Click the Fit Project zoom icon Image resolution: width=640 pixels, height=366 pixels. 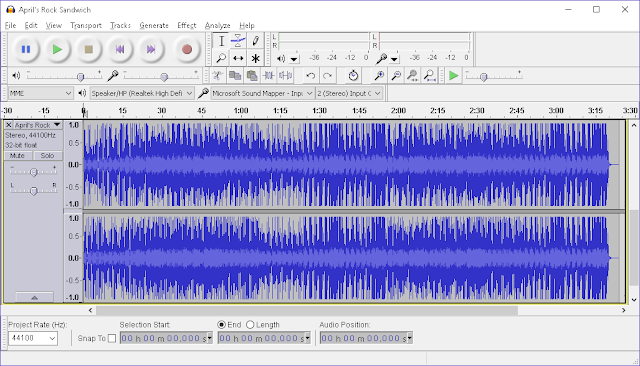(429, 75)
